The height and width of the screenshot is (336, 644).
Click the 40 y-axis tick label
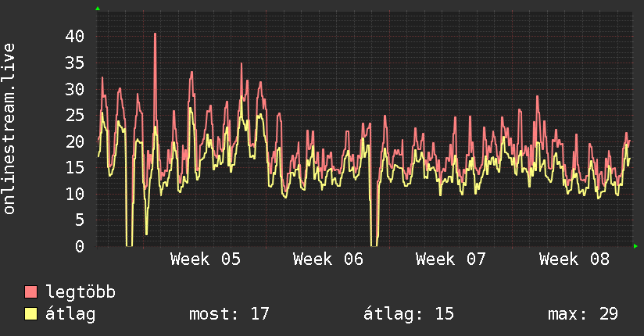[75, 36]
